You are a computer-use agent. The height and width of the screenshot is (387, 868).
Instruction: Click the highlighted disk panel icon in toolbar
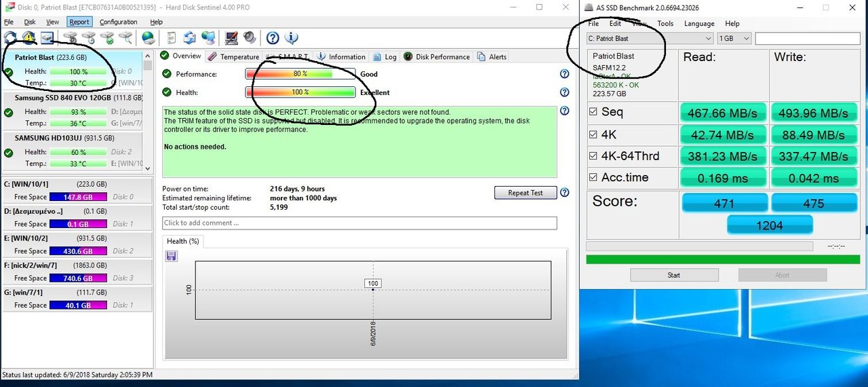[47, 38]
